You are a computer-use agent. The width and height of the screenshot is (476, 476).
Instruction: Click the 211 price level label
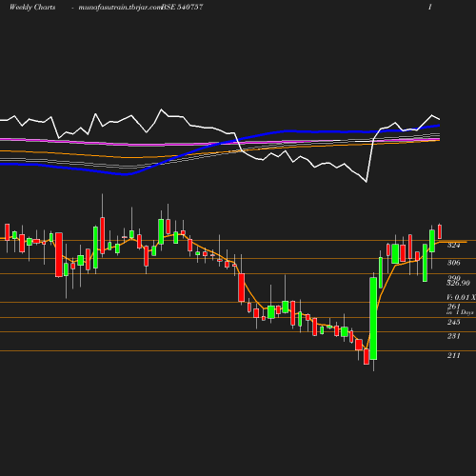click(x=453, y=355)
